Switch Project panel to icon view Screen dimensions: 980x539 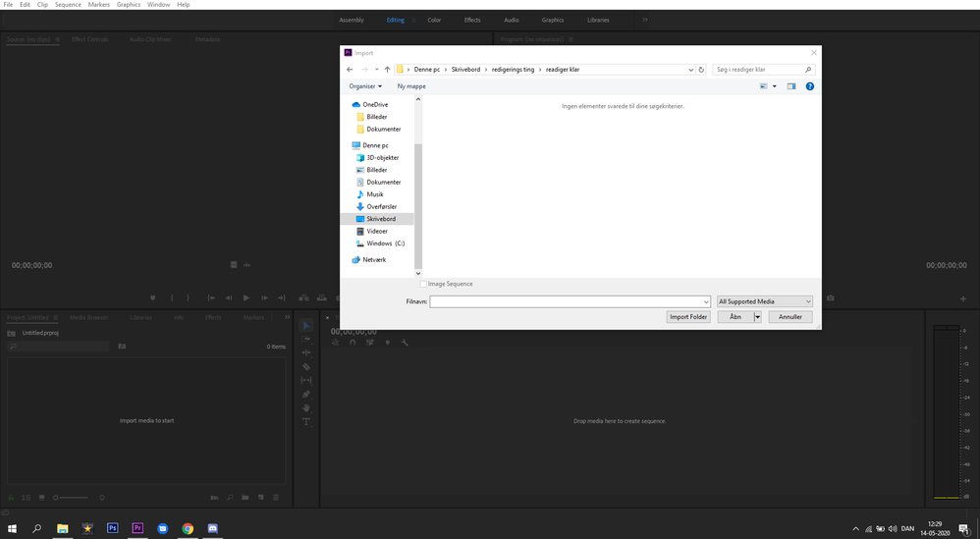click(42, 498)
